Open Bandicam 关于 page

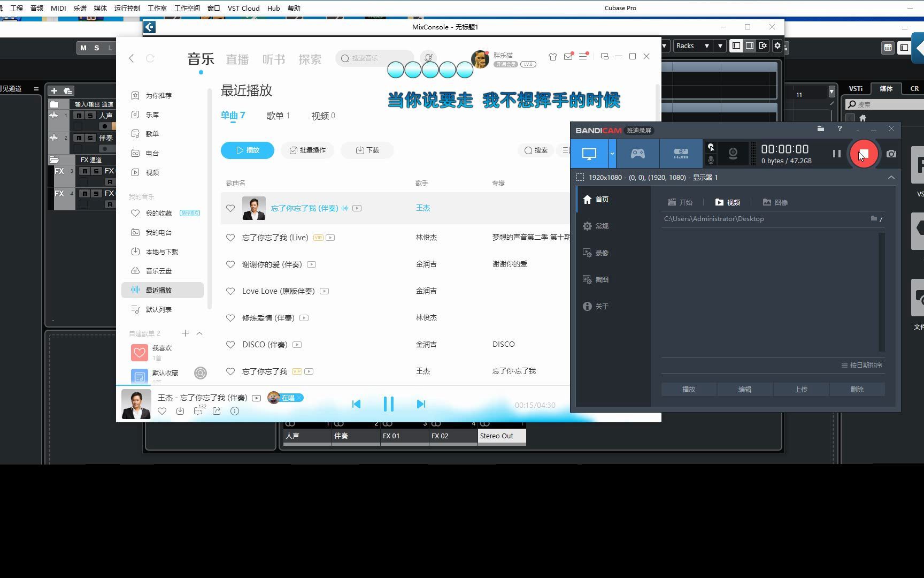[596, 307]
